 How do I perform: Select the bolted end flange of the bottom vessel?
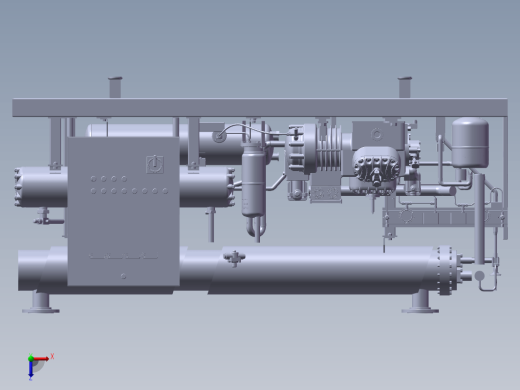point(446,271)
